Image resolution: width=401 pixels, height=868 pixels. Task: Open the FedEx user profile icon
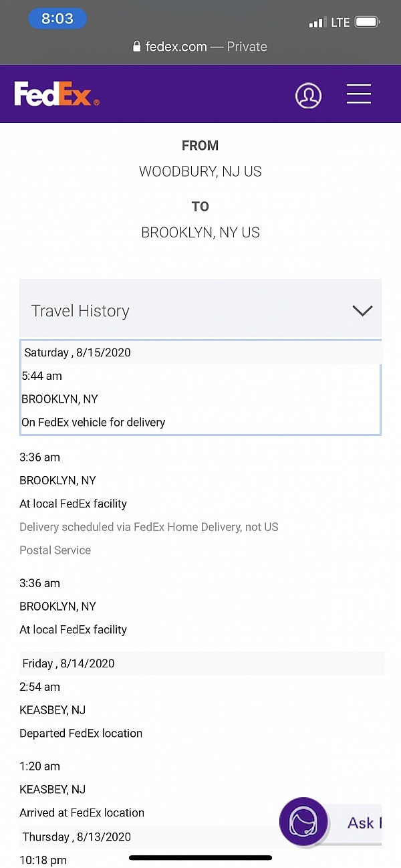point(308,95)
